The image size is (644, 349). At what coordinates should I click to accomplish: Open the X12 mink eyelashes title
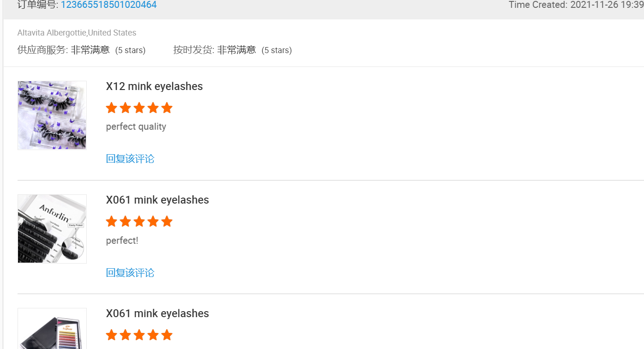[154, 86]
